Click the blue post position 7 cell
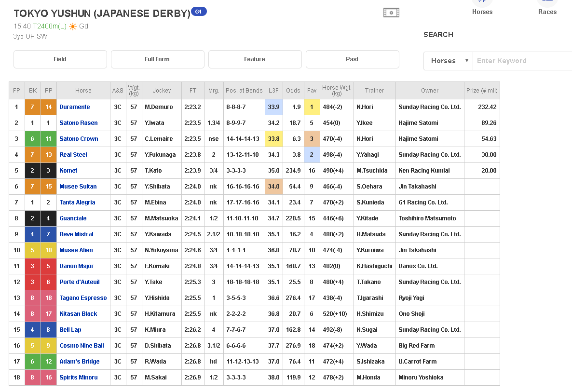 [49, 234]
